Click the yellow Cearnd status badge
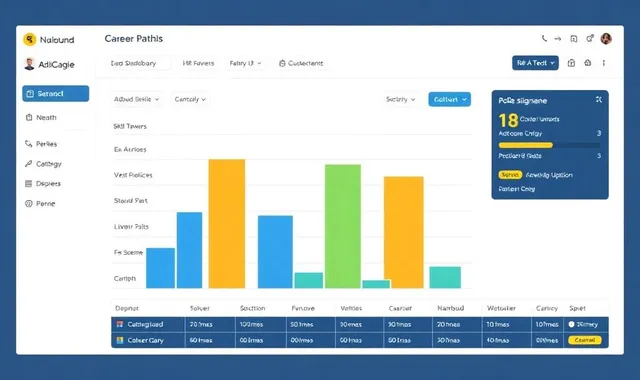Image resolution: width=640 pixels, height=380 pixels. 584,340
